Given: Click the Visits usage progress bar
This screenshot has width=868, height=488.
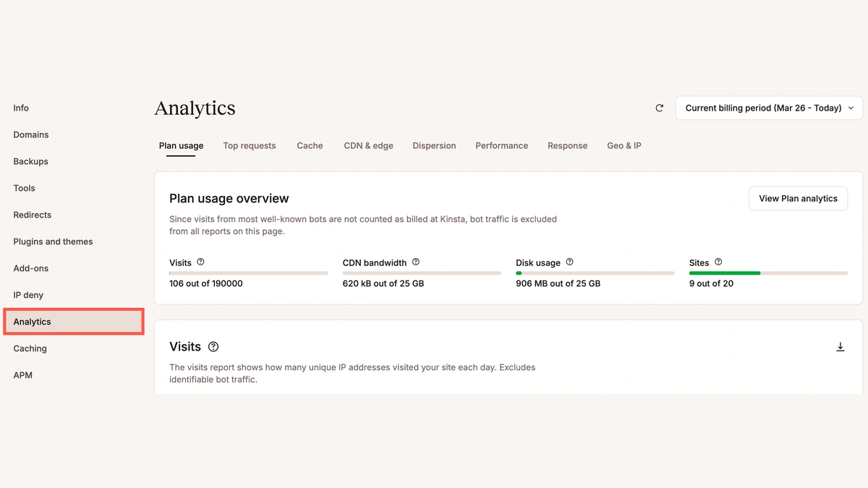Looking at the screenshot, I should pos(248,273).
